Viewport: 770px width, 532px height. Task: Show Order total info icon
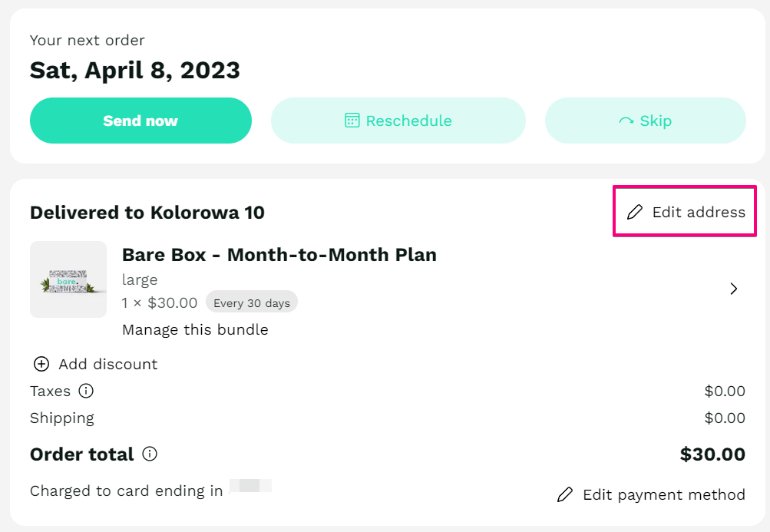[x=150, y=454]
